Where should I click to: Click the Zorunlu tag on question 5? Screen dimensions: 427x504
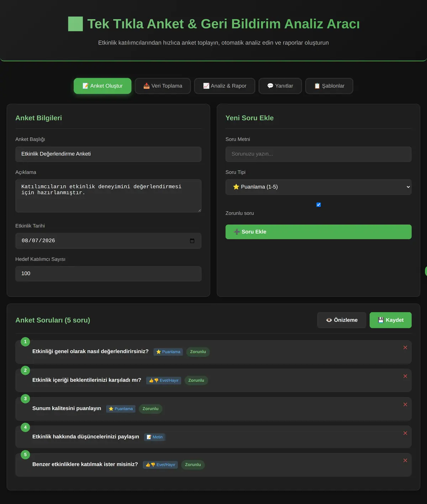(x=193, y=465)
